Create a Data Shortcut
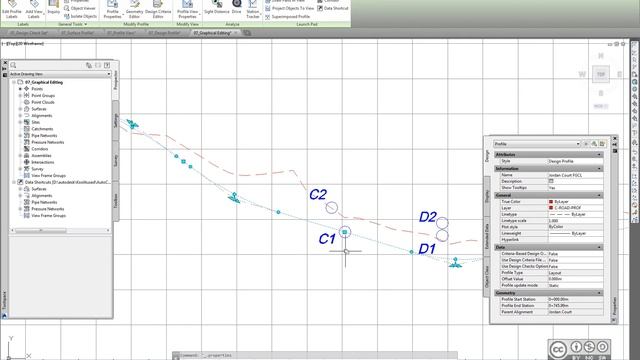 (333, 8)
